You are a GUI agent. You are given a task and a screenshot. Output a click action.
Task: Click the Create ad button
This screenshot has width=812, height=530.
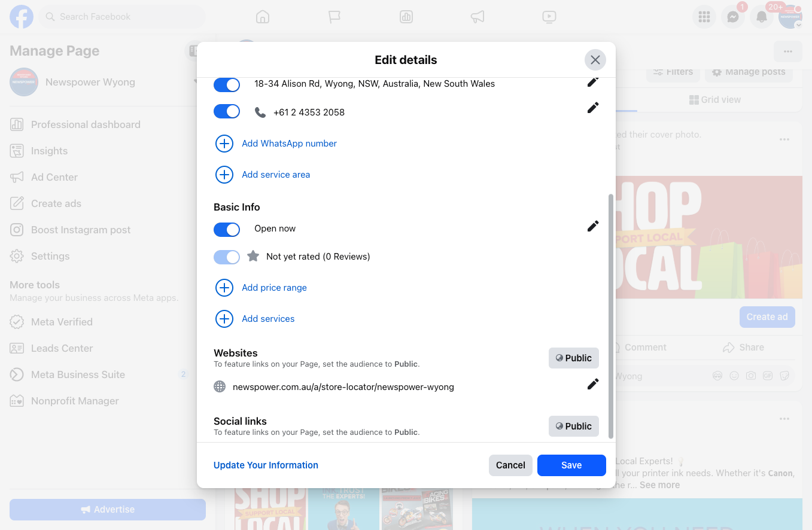767,317
